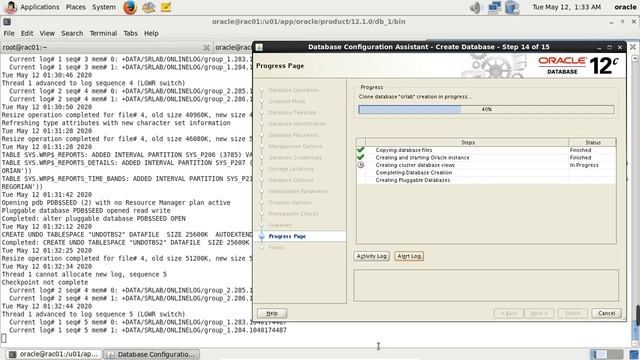Click the empty log text area
This screenshot has width=640, height=360.
click(486, 285)
